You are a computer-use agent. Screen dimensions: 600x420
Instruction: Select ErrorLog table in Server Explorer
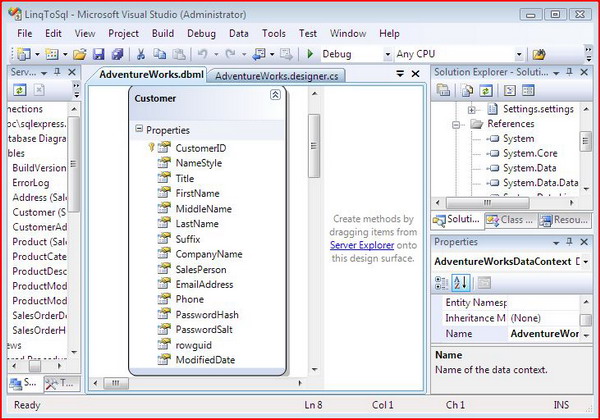click(x=31, y=183)
